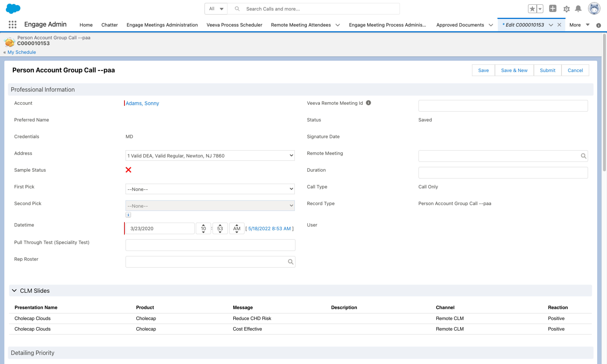Image resolution: width=607 pixels, height=364 pixels.
Task: Open the Adams, Sonny account link
Action: pyautogui.click(x=142, y=103)
